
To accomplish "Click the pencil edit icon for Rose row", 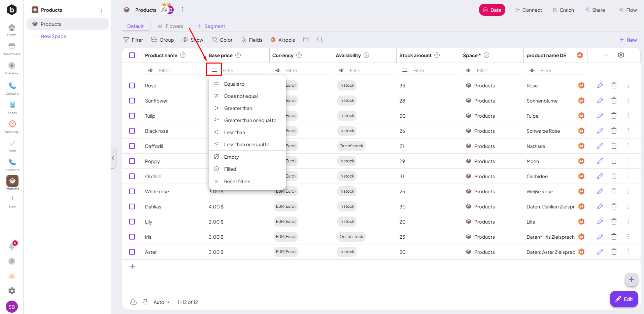I will 600,85.
